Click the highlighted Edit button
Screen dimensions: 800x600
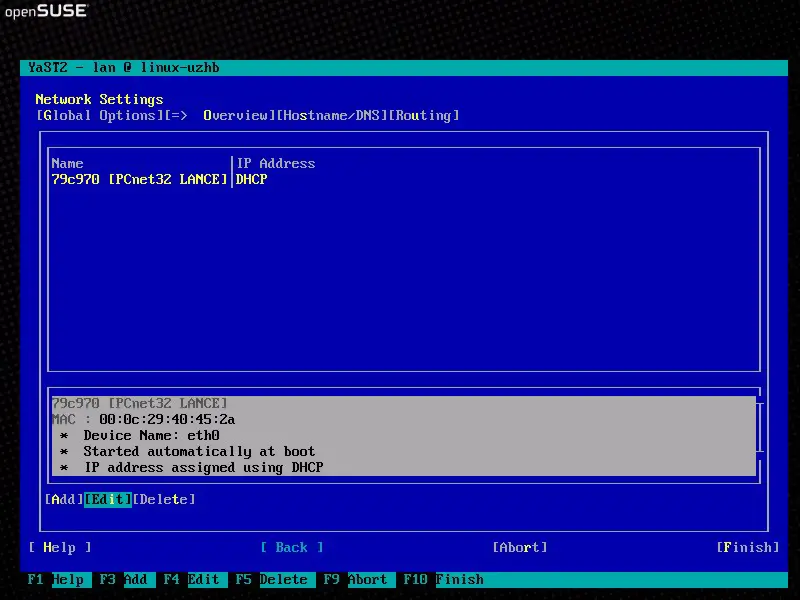(108, 499)
